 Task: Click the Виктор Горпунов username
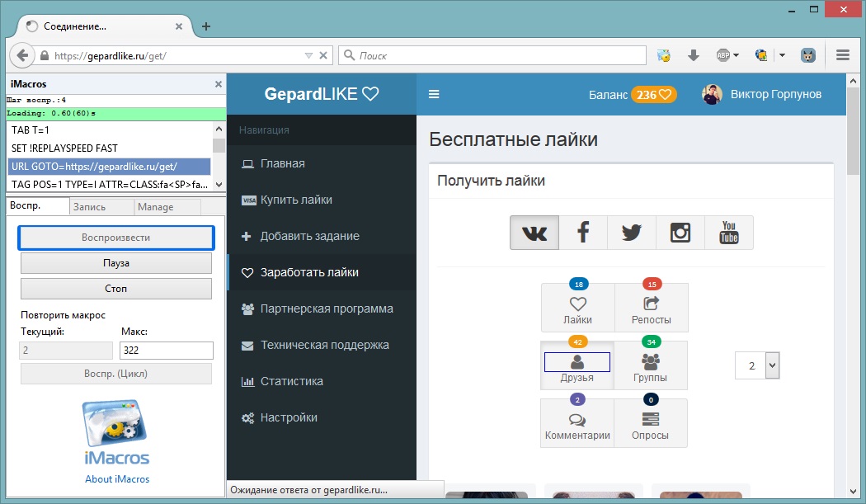point(776,95)
